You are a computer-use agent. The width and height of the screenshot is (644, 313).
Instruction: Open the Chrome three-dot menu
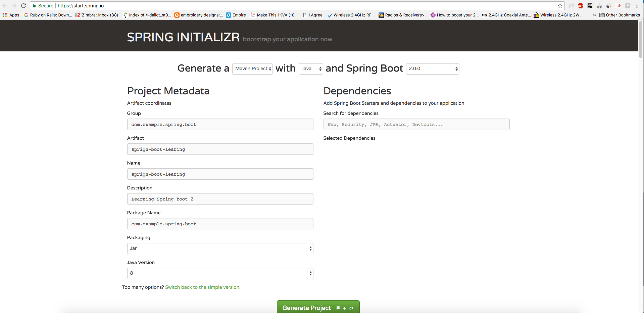coord(637,6)
